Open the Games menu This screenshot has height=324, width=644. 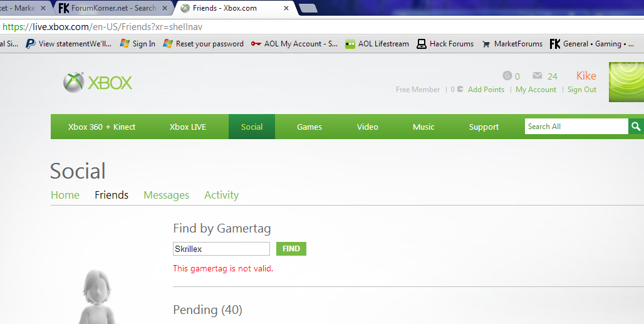tap(309, 127)
